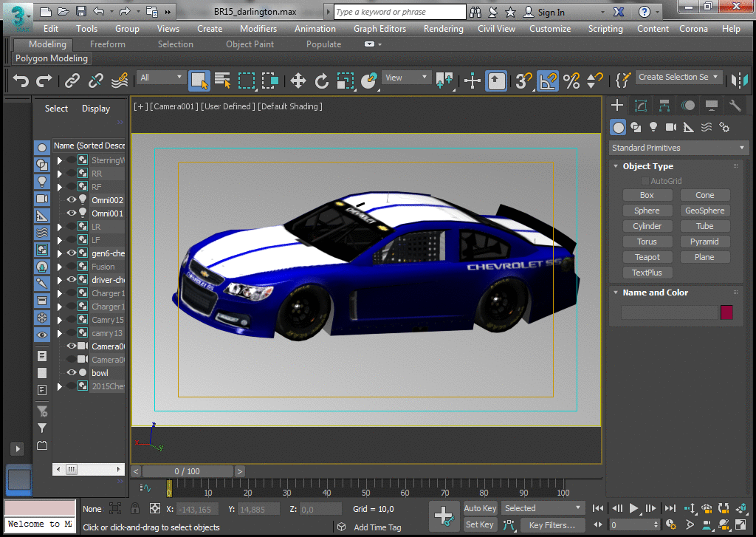Click the Torus button

(x=647, y=242)
